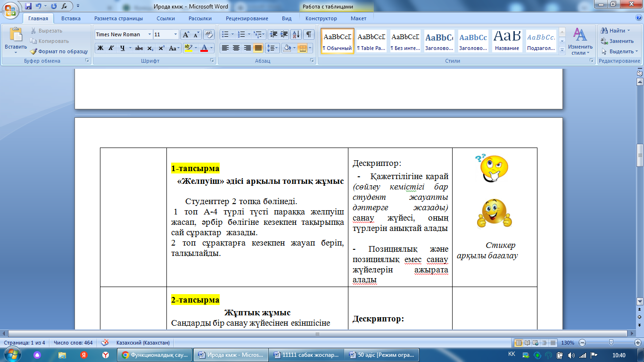Open Google Chrome window in the taskbar
This screenshot has width=644, height=362.
click(x=155, y=355)
